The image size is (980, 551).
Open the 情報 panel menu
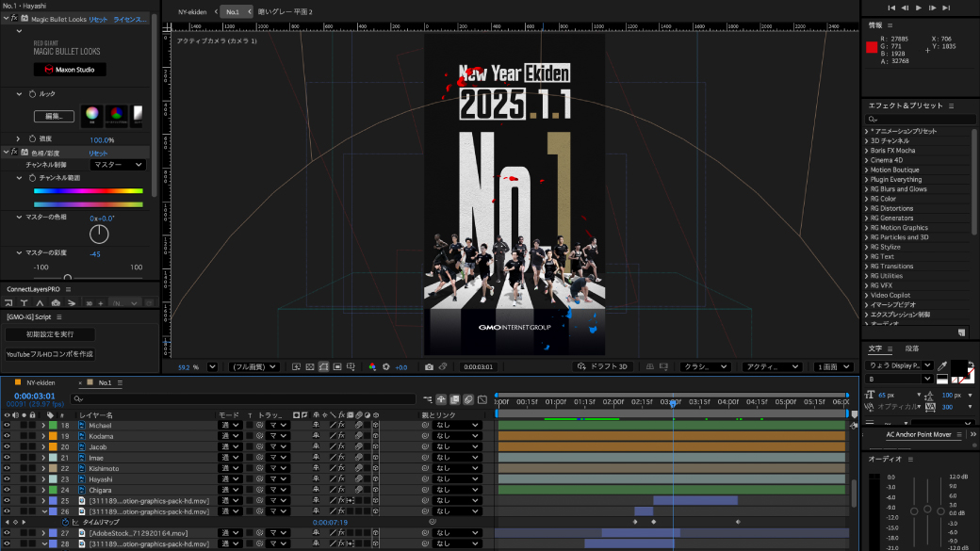tap(890, 25)
